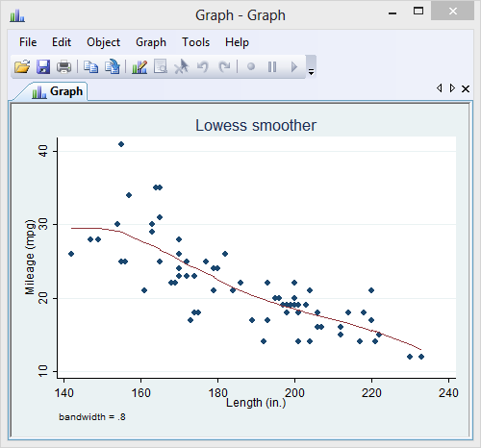Copy graph to clipboard icon
481x448 pixels.
[90, 67]
